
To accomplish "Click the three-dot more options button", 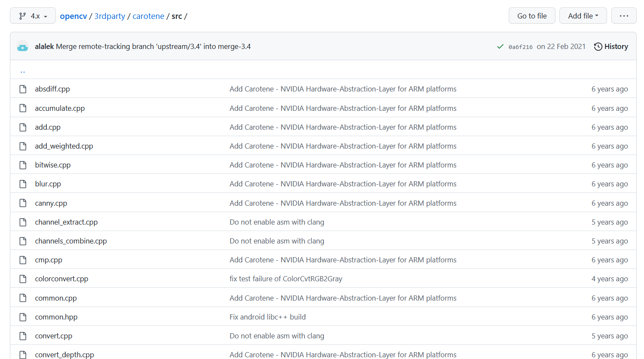I will click(x=624, y=16).
